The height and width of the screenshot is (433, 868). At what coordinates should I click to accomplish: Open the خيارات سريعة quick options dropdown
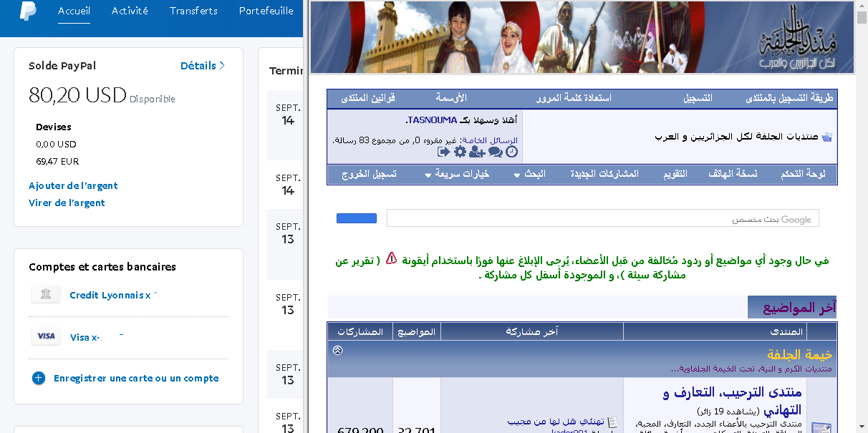457,174
